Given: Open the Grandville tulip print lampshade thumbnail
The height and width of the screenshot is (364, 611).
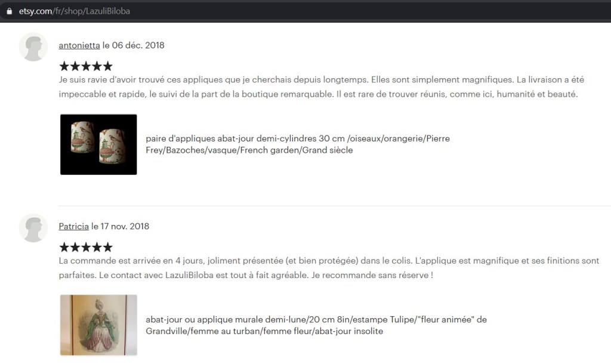Looking at the screenshot, I should 98,325.
